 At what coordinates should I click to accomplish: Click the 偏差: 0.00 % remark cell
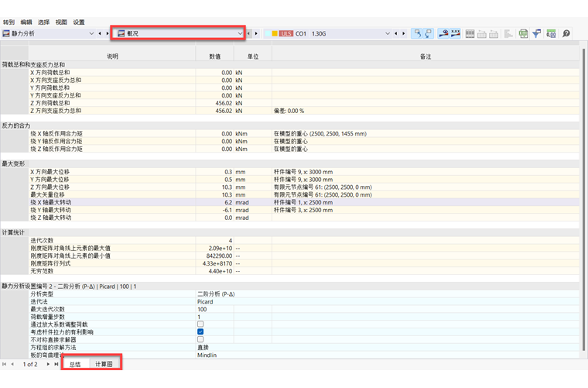coord(426,111)
